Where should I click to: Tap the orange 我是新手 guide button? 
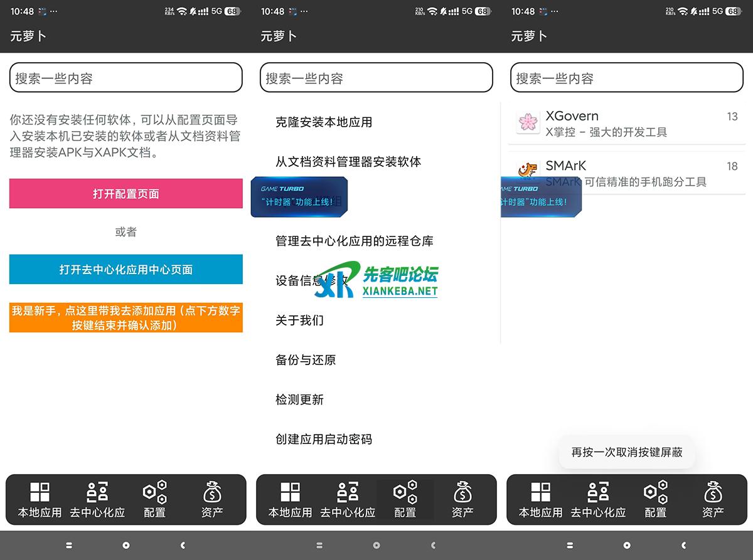[125, 318]
